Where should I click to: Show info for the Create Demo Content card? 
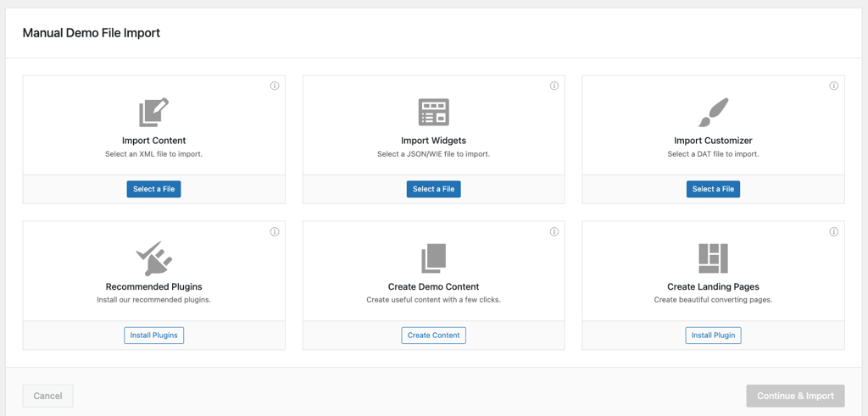554,232
